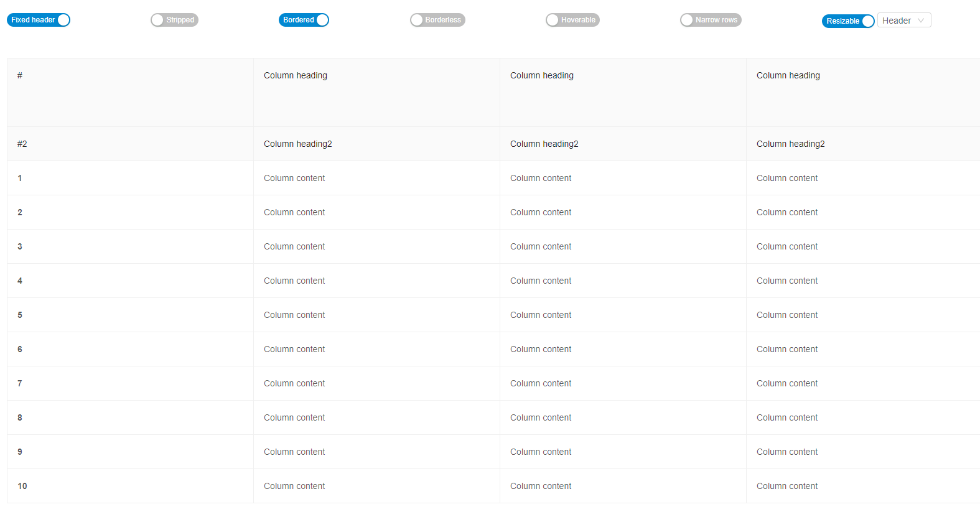The width and height of the screenshot is (980, 517).
Task: Select the row number 1 cell
Action: click(130, 178)
